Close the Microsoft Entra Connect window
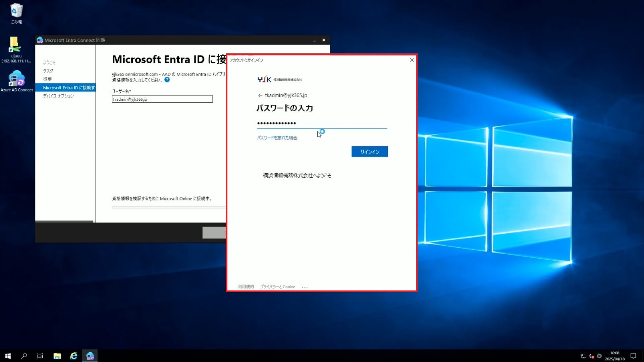The width and height of the screenshot is (644, 362). pyautogui.click(x=324, y=40)
